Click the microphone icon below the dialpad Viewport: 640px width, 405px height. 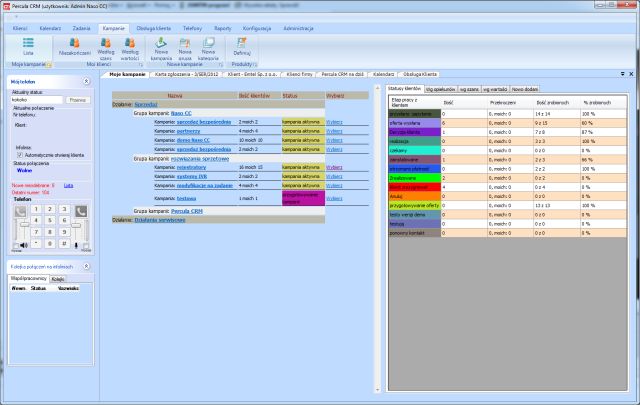tap(76, 245)
